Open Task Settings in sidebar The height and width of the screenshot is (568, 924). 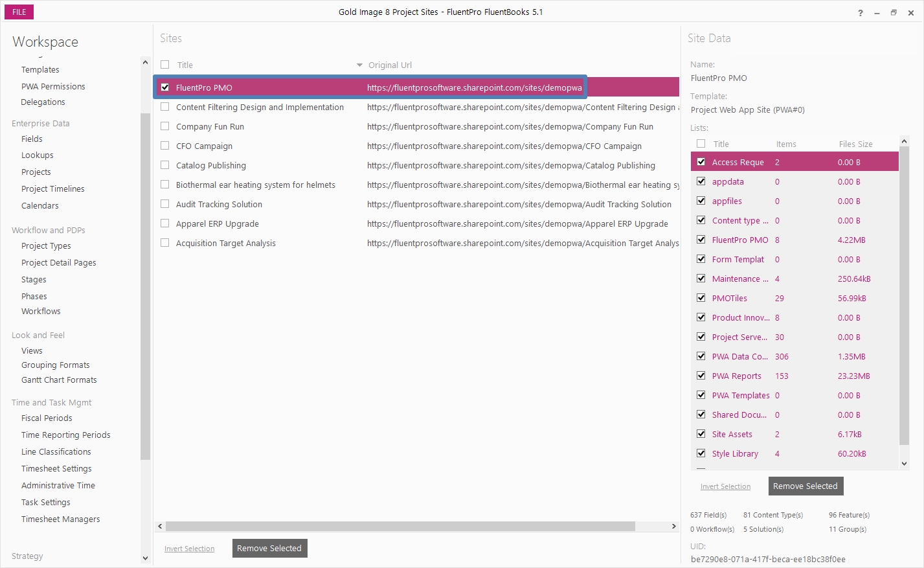(46, 503)
